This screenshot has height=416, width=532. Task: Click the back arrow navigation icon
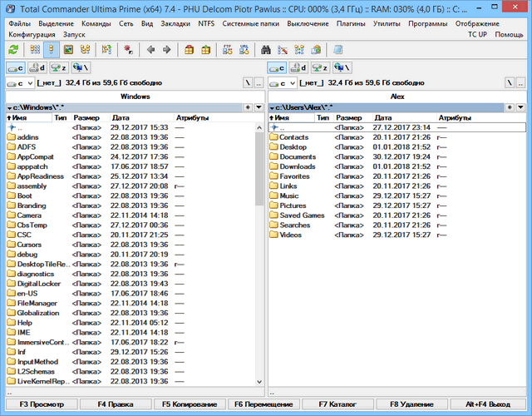click(150, 50)
